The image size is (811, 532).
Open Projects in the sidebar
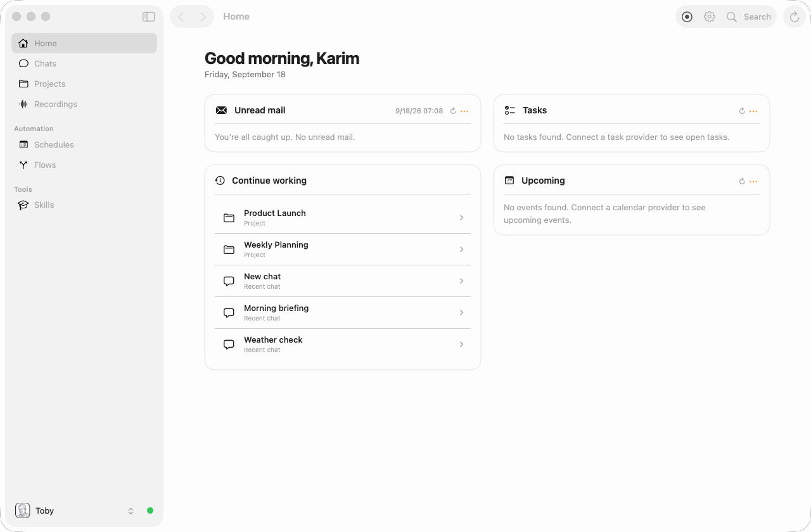(x=84, y=84)
